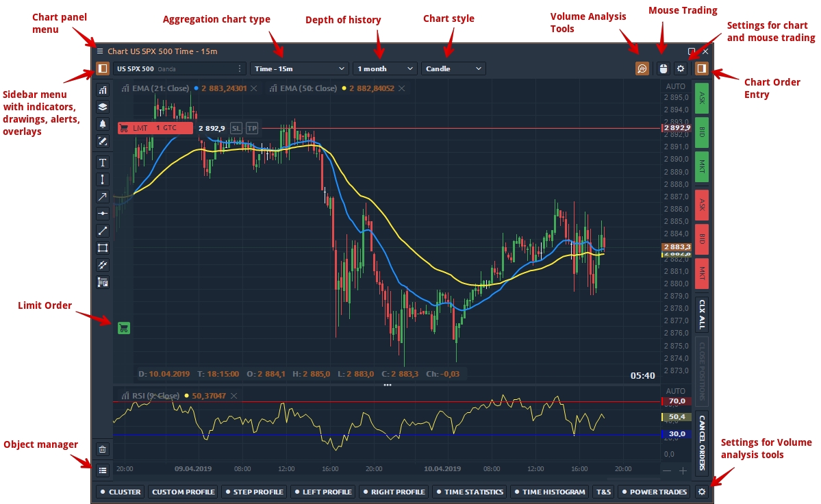Select the TIME HISTOGRAM tab
Screen dimensions: 821x504
(550, 492)
